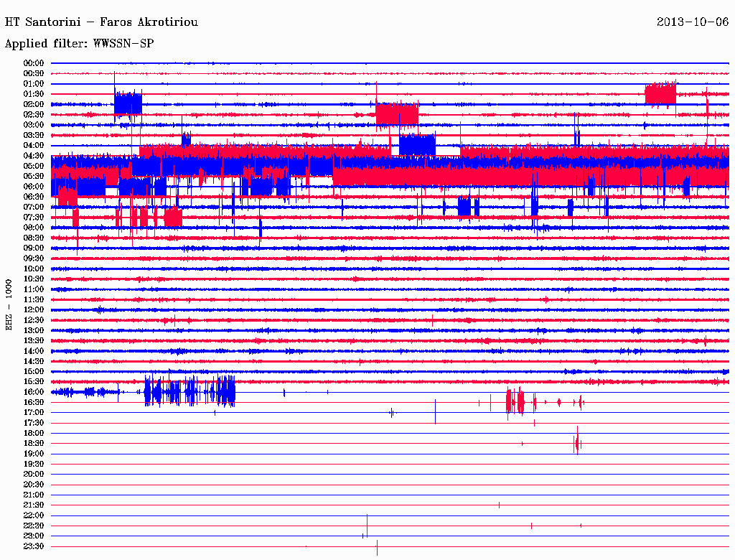Click the 21:30 time label
735x560 pixels.
tap(34, 505)
